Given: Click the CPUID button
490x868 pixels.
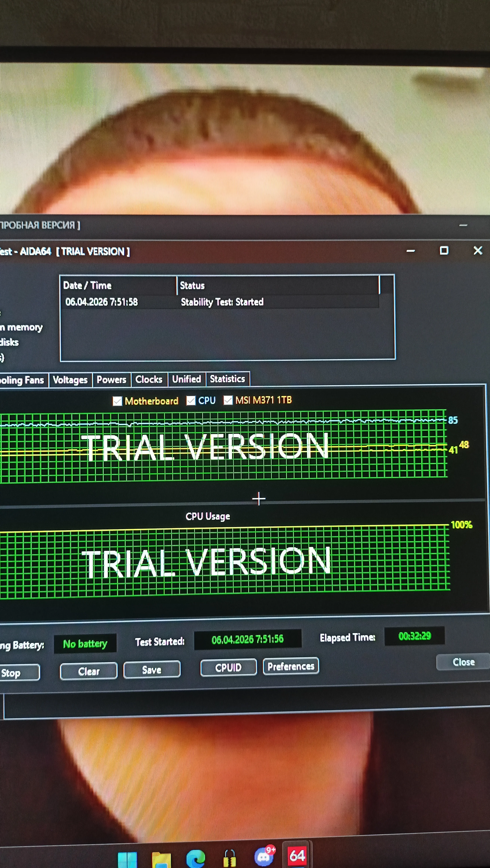Looking at the screenshot, I should [x=228, y=667].
